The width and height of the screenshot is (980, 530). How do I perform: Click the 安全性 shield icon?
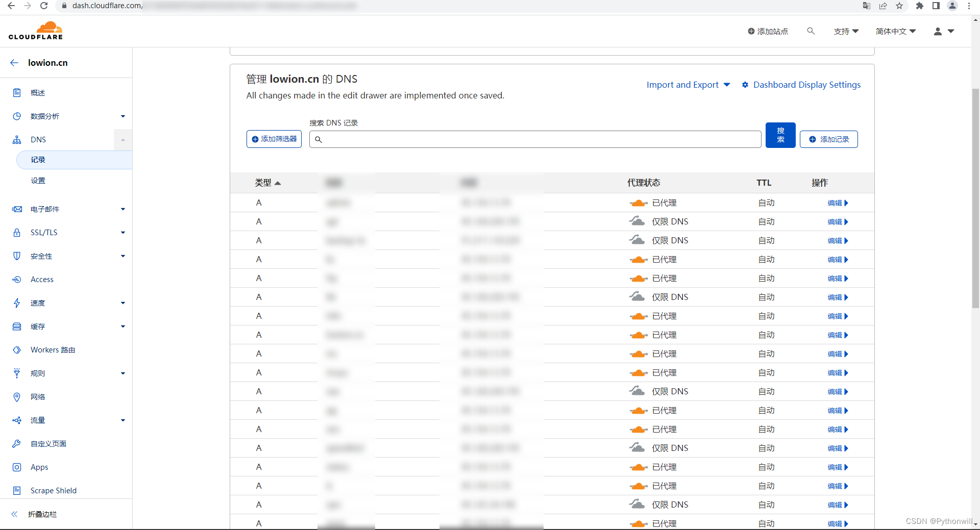pos(17,256)
